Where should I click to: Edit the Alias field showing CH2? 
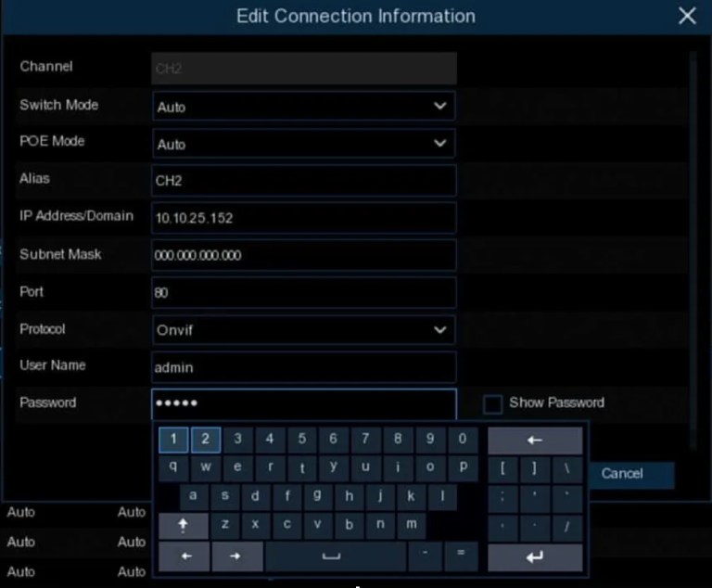[x=303, y=181]
